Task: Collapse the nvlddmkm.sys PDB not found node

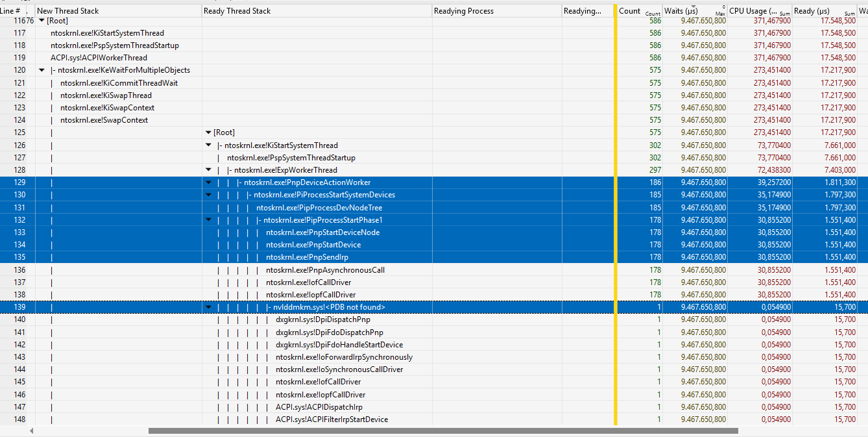Action: [x=208, y=307]
